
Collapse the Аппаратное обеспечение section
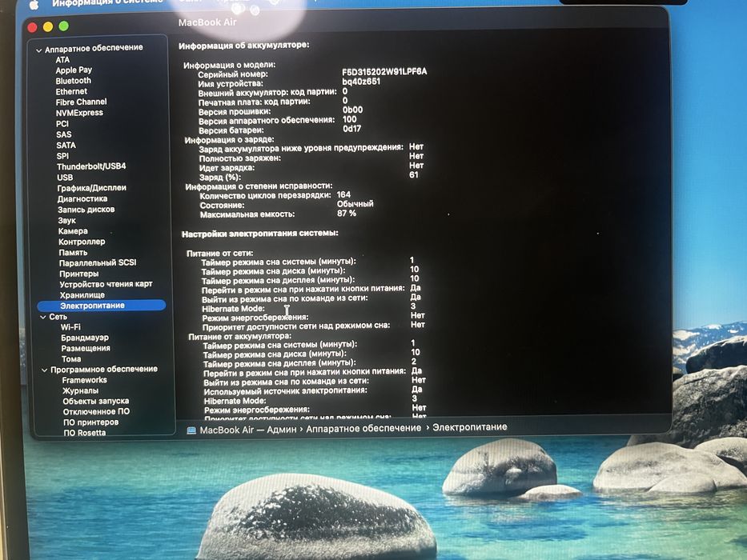(39, 50)
